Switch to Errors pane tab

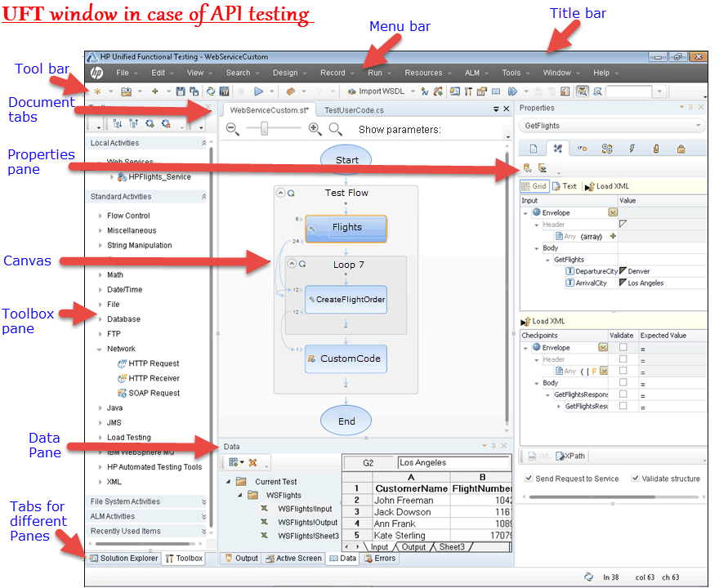click(380, 559)
